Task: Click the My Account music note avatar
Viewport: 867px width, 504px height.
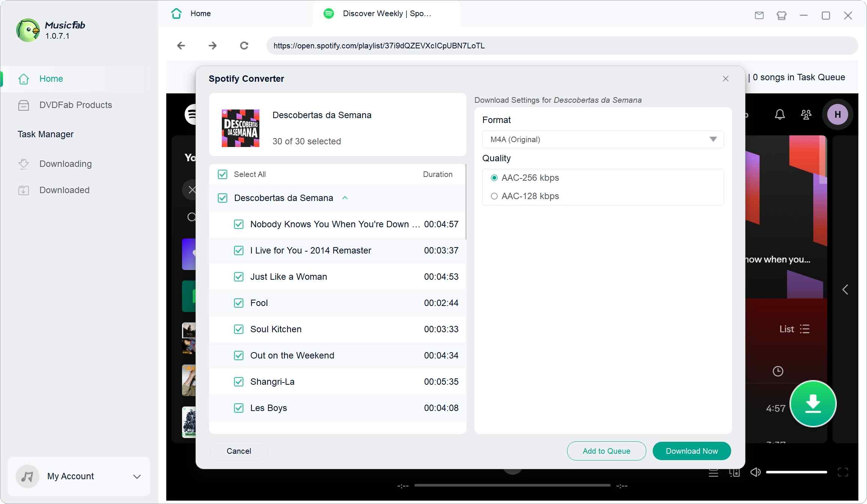Action: 27,477
